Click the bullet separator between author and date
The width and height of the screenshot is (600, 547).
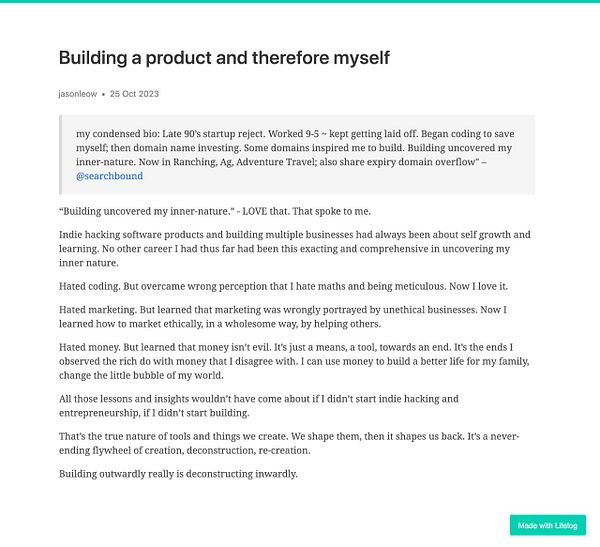103,94
